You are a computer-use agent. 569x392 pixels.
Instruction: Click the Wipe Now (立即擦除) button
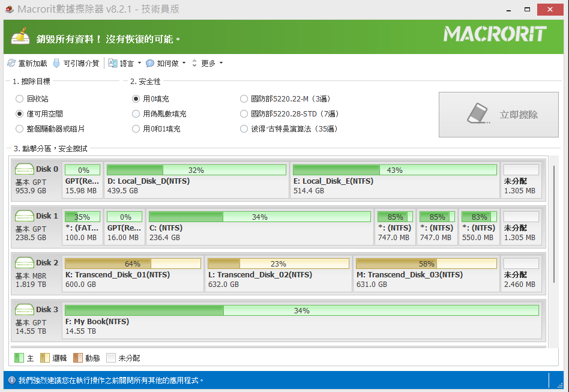502,115
